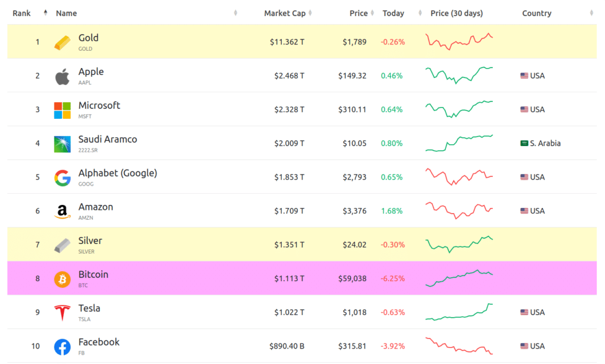Image resolution: width=605 pixels, height=364 pixels.
Task: Click the Facebook logo icon
Action: (62, 346)
